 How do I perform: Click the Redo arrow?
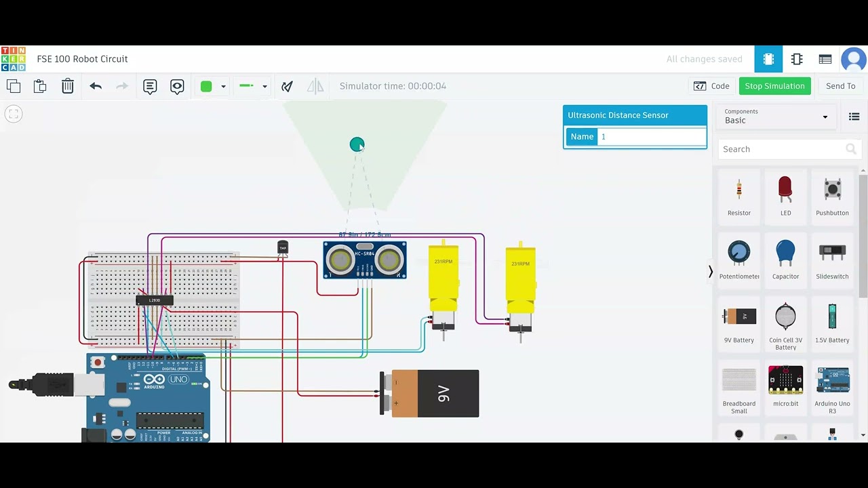click(x=122, y=86)
